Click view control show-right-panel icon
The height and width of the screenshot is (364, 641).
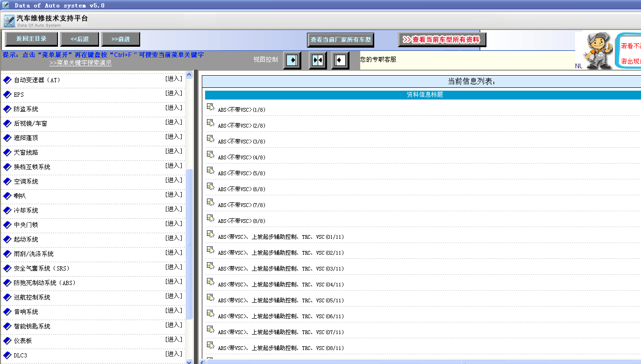click(292, 60)
